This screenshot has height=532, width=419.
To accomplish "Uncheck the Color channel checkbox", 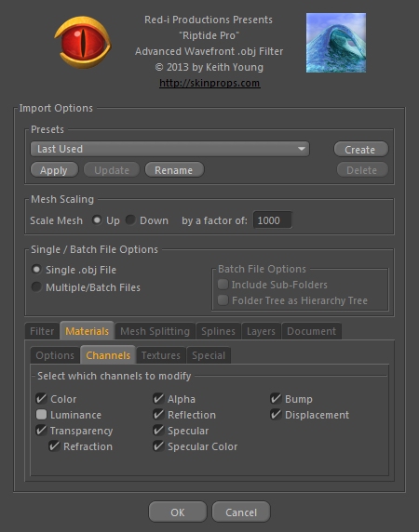I will coord(41,398).
